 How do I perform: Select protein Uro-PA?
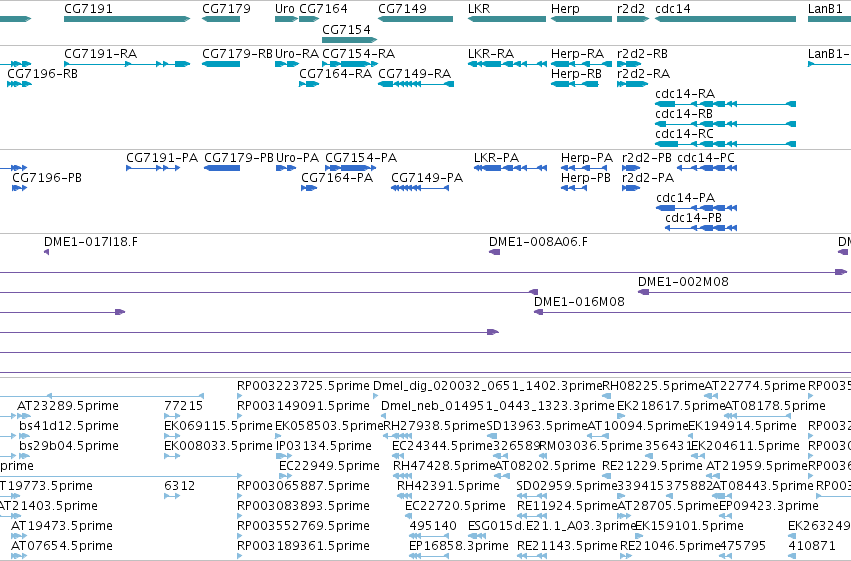coord(297,158)
